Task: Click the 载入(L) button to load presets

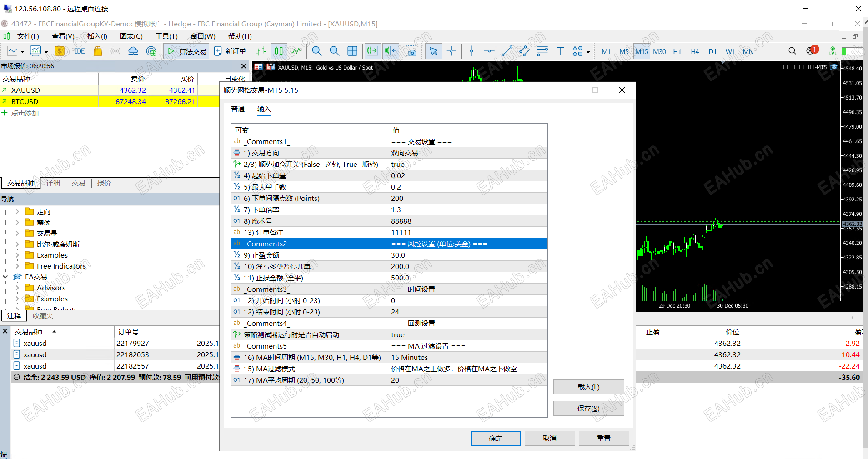Action: point(588,387)
